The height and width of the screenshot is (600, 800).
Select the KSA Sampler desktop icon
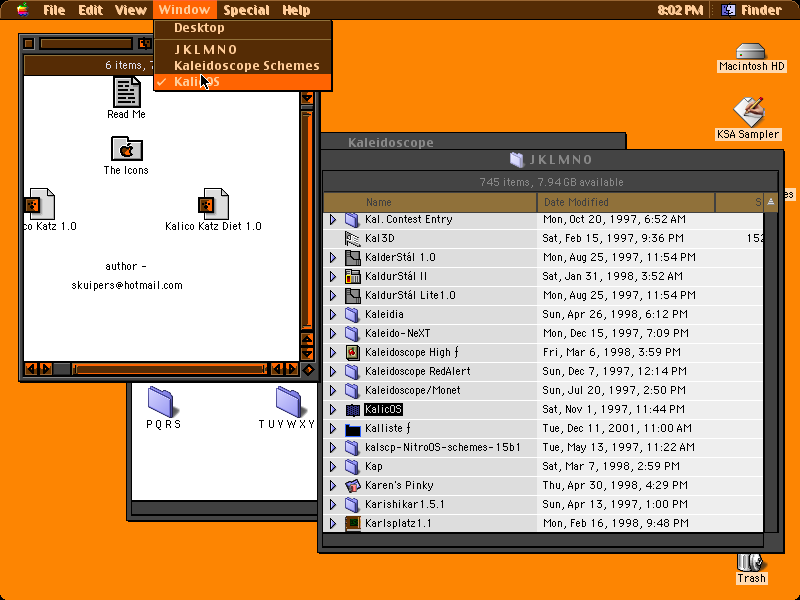tap(748, 112)
